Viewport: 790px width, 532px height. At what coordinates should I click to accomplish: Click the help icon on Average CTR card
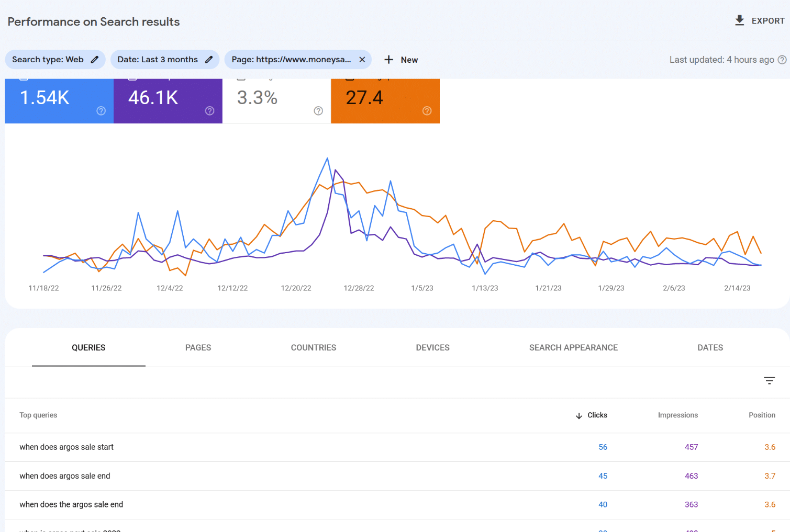click(318, 111)
